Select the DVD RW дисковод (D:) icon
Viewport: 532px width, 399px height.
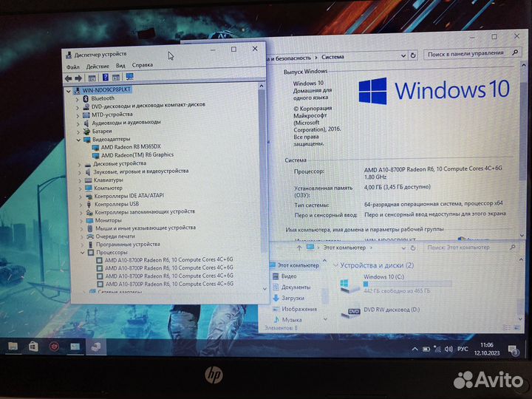[351, 312]
